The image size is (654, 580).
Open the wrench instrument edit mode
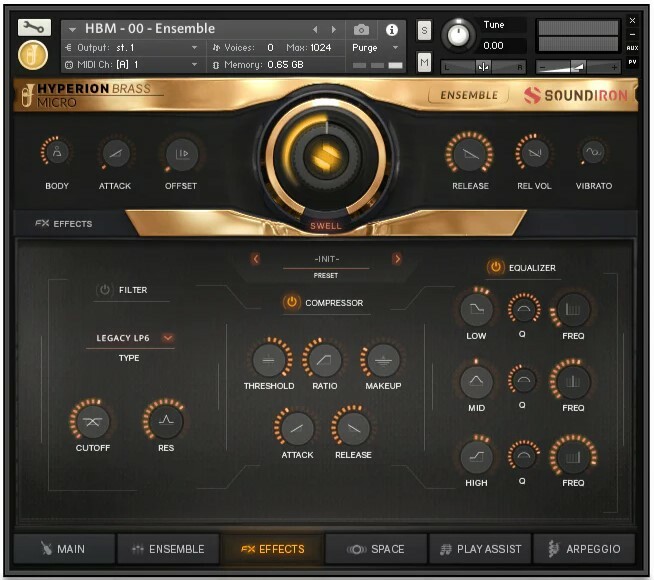pyautogui.click(x=34, y=28)
